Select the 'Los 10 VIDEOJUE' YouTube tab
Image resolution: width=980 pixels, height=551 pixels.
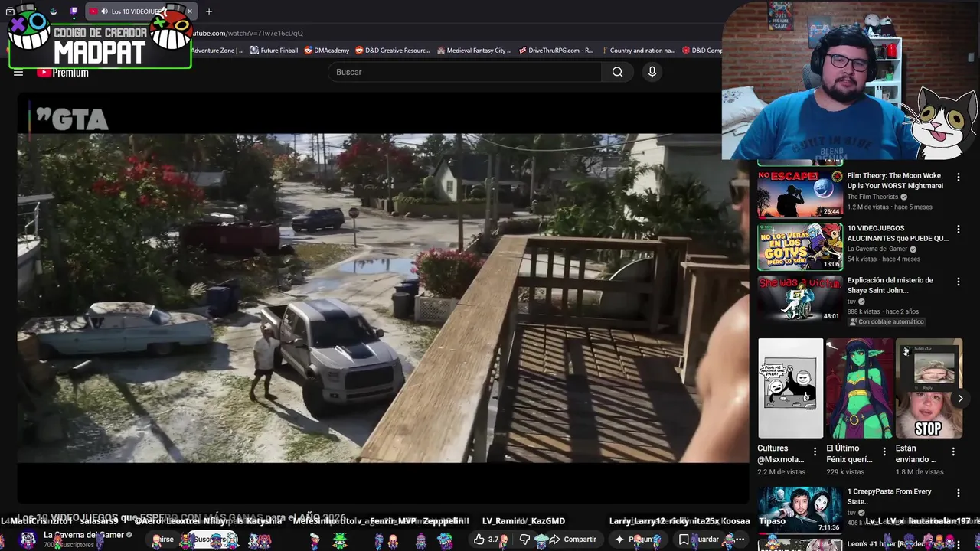click(140, 11)
